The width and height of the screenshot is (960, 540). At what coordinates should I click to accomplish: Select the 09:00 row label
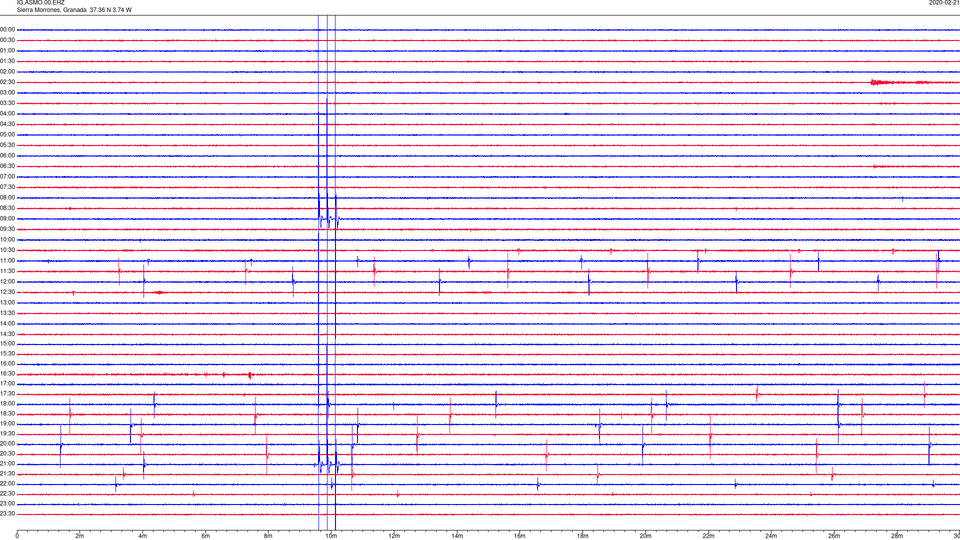8,219
